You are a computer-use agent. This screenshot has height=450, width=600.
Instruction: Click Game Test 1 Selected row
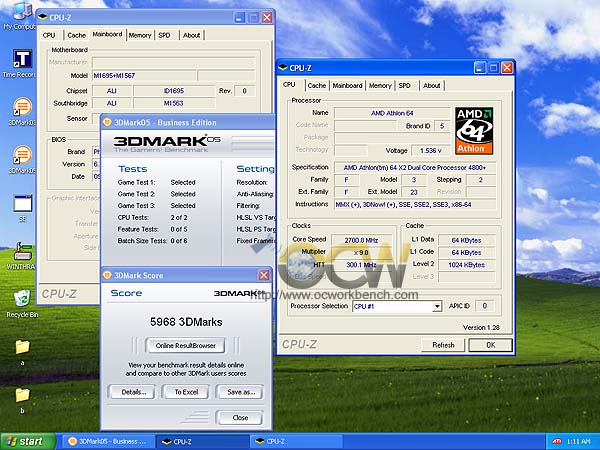pyautogui.click(x=157, y=183)
